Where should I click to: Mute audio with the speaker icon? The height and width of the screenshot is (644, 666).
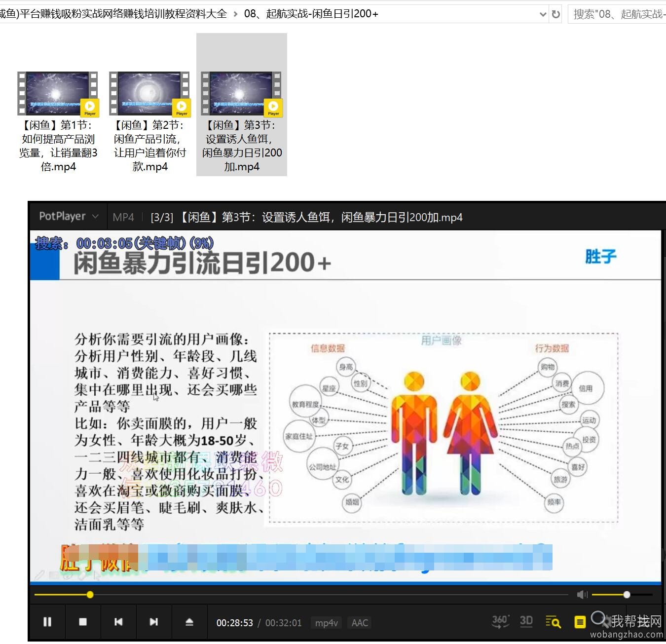pos(582,595)
